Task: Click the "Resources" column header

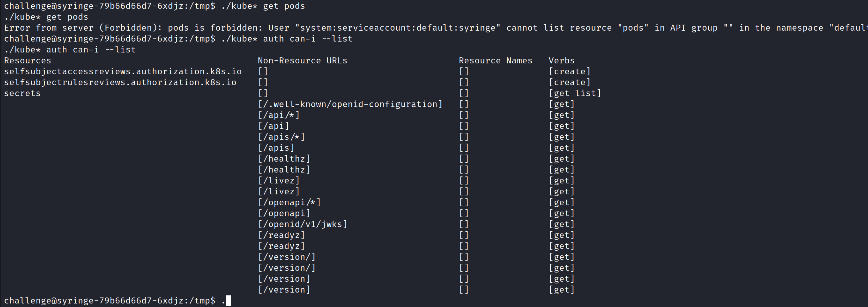Action: coord(27,61)
